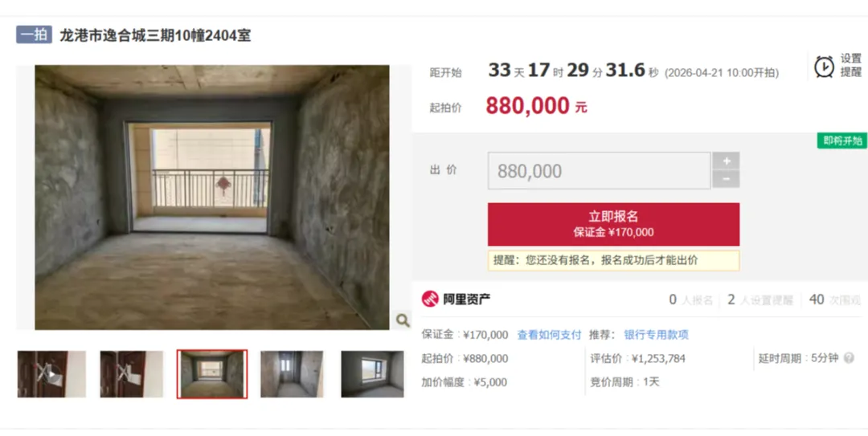Open the magnifier zoom icon on photo
This screenshot has height=436, width=868.
403,320
